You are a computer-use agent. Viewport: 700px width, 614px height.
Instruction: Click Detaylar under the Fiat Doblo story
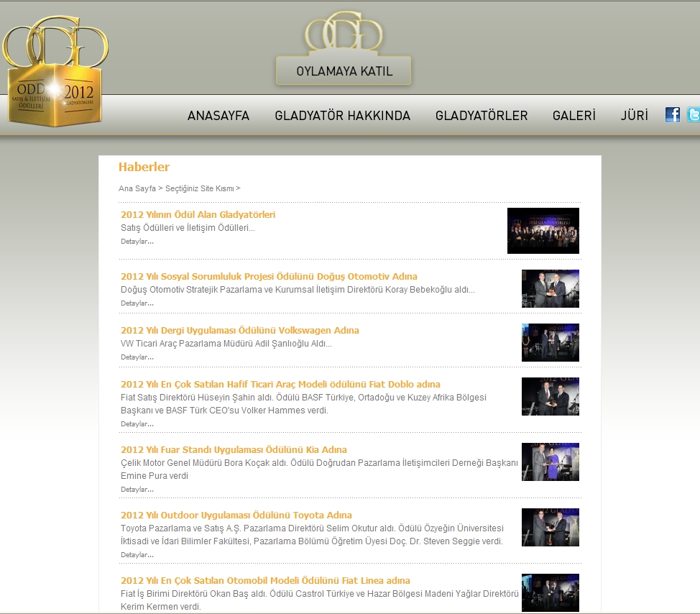(x=137, y=423)
